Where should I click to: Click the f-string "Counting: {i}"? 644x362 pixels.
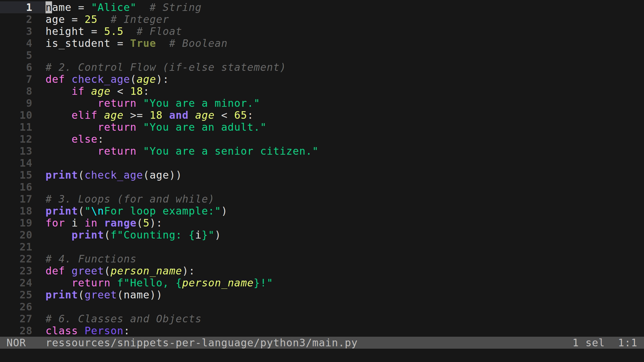(162, 235)
